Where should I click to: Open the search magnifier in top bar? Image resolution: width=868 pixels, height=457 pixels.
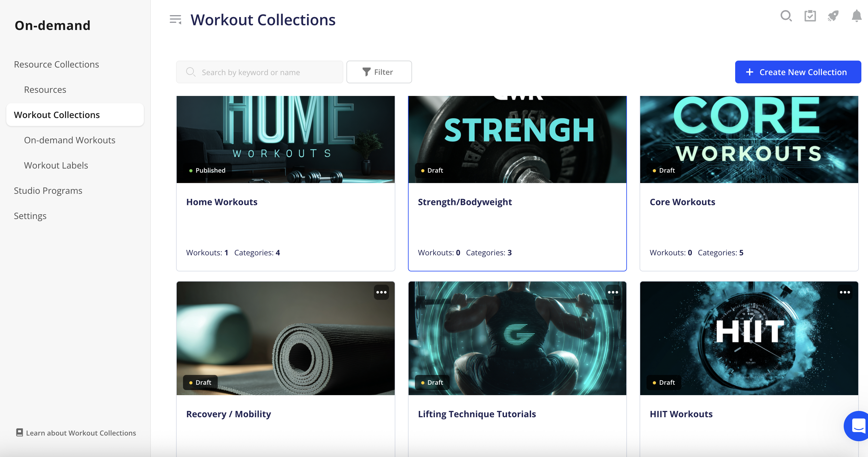click(786, 16)
